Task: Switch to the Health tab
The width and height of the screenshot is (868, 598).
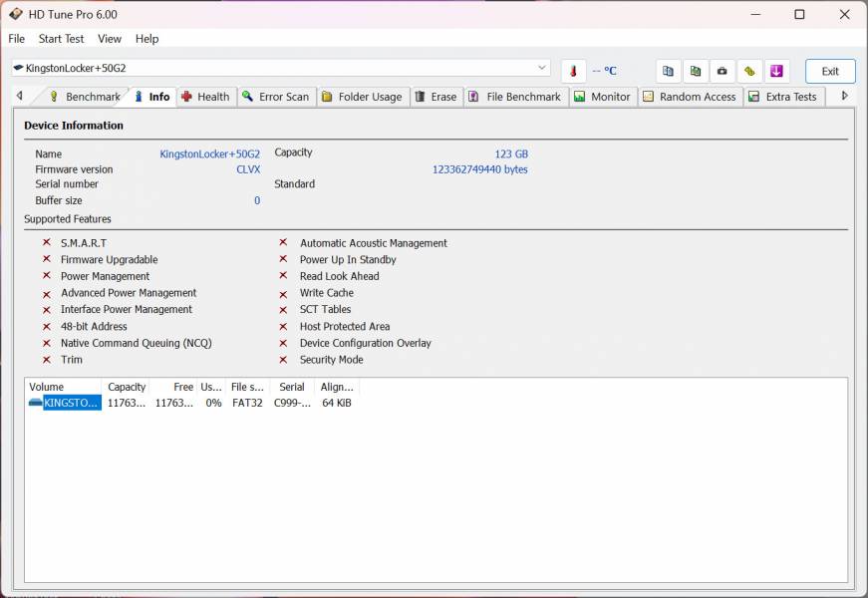Action: (x=205, y=97)
